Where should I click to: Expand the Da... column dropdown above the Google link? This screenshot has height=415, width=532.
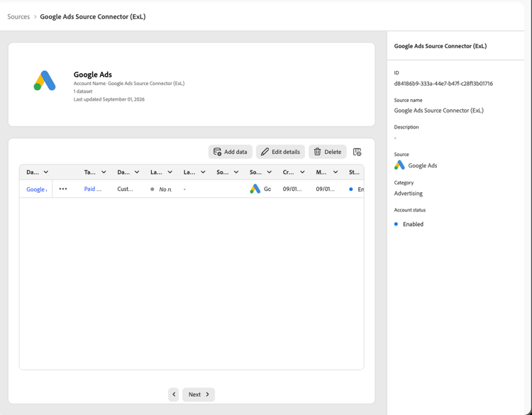pos(46,172)
